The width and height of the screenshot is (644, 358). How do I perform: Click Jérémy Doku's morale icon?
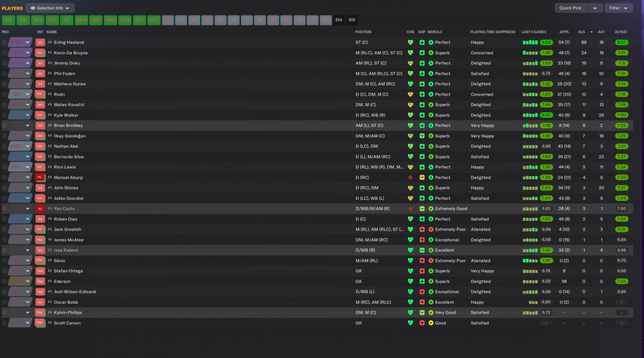point(431,63)
